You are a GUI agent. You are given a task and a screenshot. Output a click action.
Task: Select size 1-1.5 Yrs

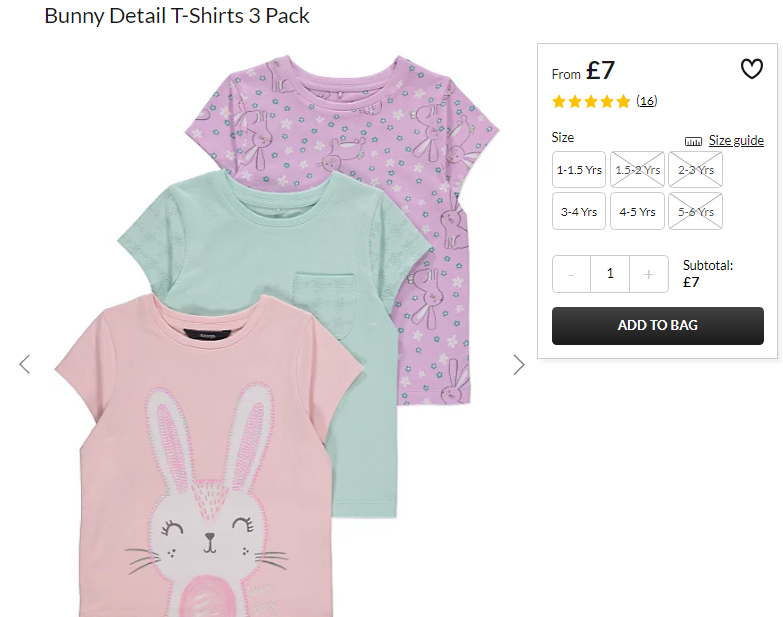tap(579, 170)
